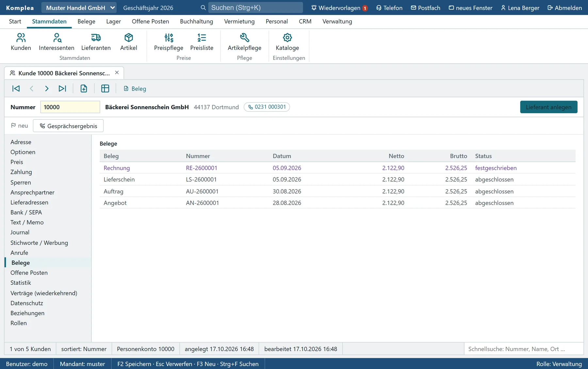Call phone number 0231 000301

[x=267, y=107]
